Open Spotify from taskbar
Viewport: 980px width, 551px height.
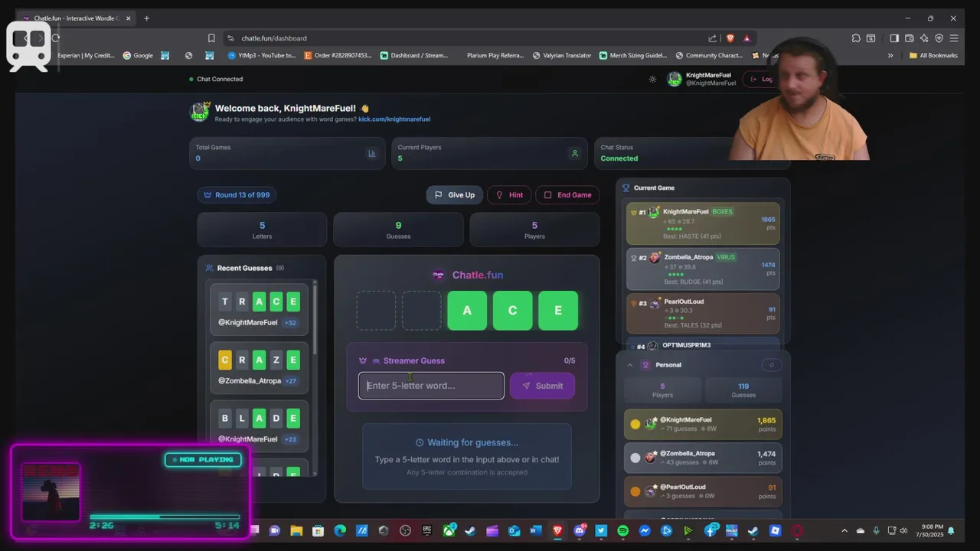[623, 530]
